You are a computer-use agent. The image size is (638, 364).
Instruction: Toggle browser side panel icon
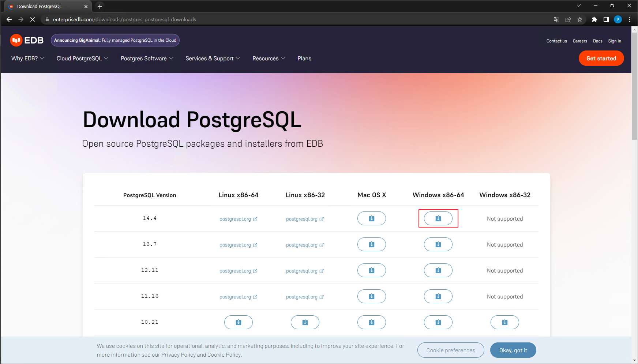(606, 19)
